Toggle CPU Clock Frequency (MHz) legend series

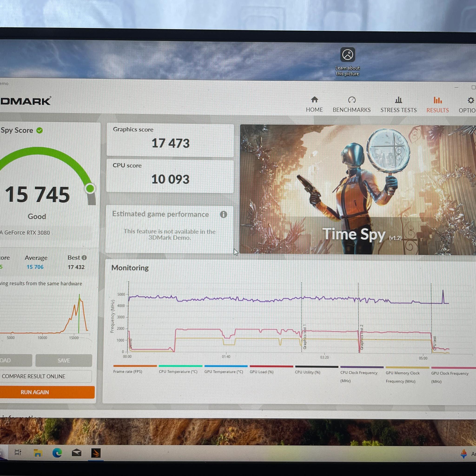coord(362,374)
